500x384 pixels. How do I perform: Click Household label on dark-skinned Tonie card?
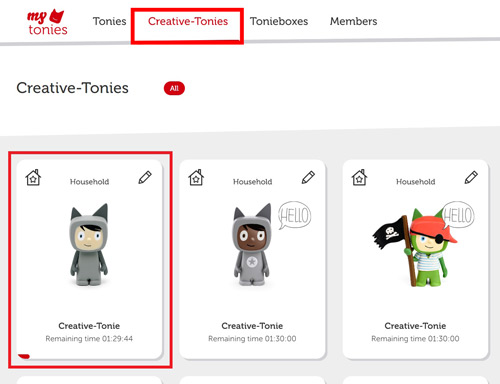252,182
